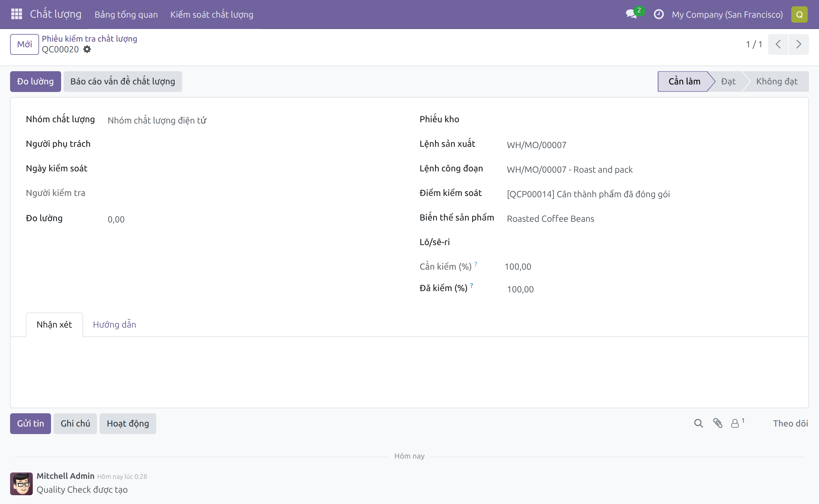Click the Đo lường action button
This screenshot has height=504, width=819.
pos(35,81)
